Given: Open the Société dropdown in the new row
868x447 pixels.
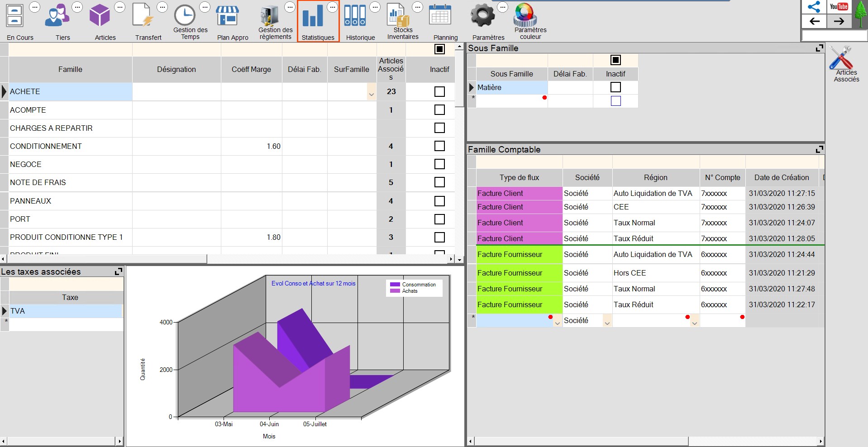Looking at the screenshot, I should click(606, 323).
